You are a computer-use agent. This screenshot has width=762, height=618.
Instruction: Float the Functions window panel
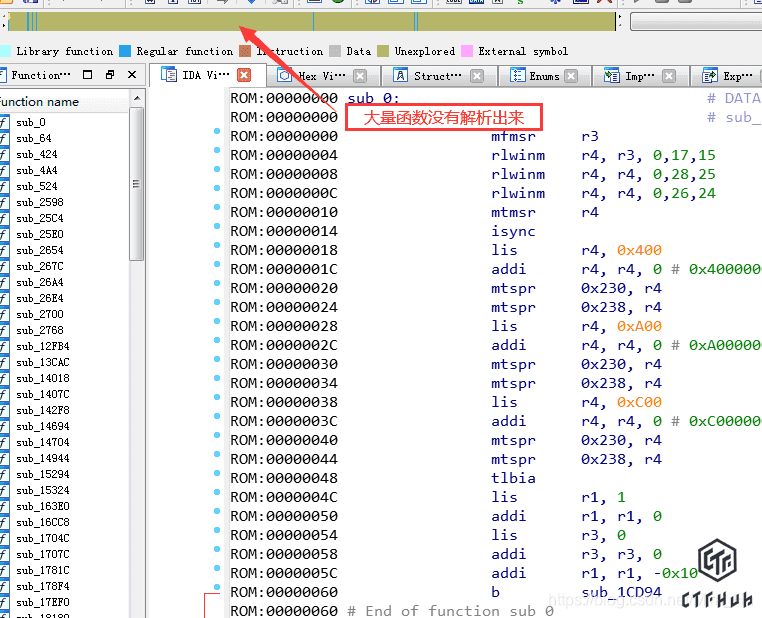coord(88,75)
